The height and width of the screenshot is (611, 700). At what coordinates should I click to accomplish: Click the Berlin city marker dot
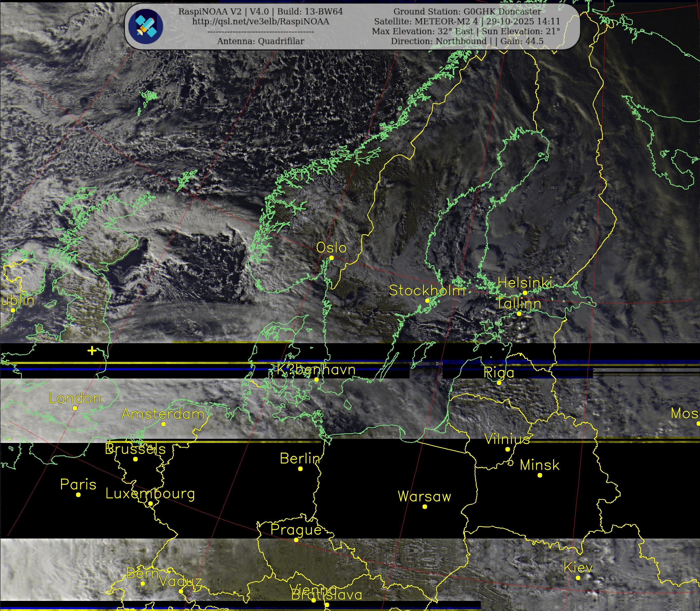301,469
